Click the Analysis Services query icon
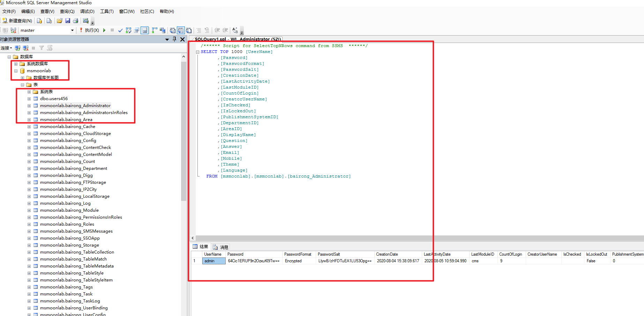 coord(49,21)
